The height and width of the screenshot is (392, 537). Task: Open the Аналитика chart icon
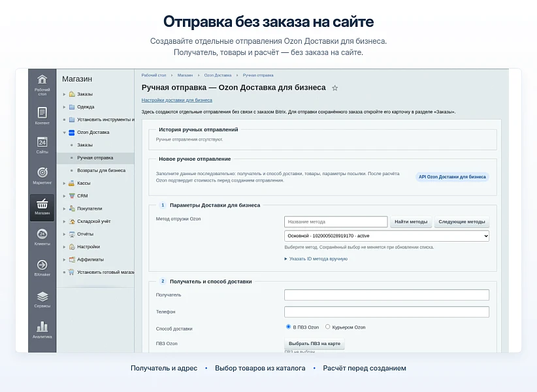pos(42,326)
